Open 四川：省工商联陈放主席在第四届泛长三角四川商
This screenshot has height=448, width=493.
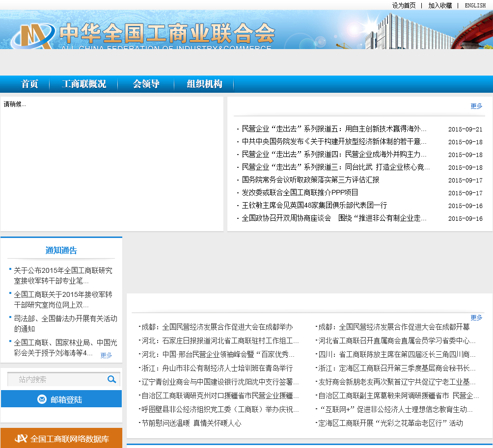(x=397, y=354)
